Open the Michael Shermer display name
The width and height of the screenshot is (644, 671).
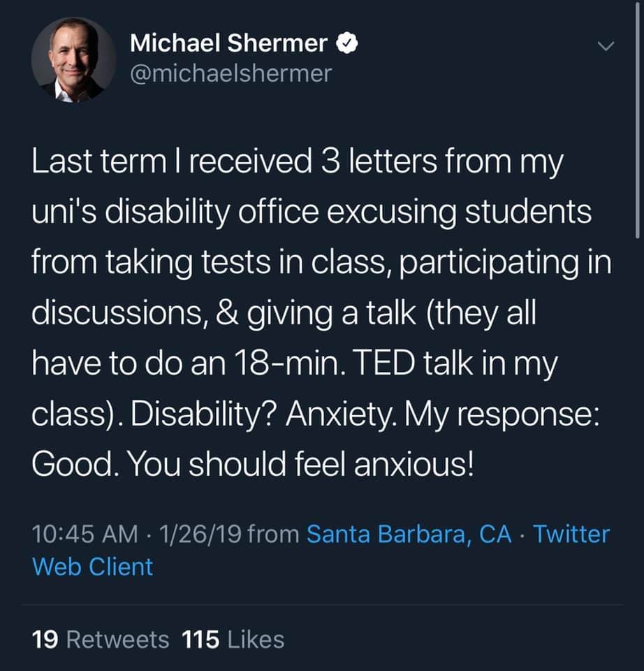[228, 44]
